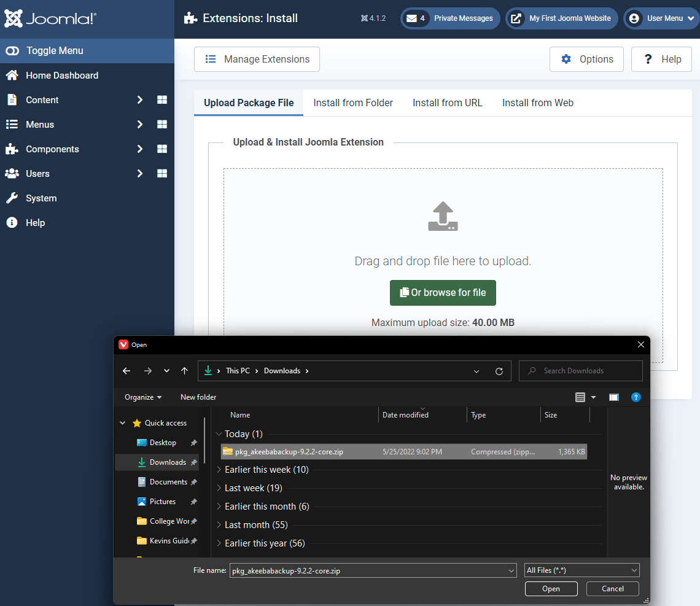
Task: Open view options dropdown arrow
Action: (x=593, y=397)
